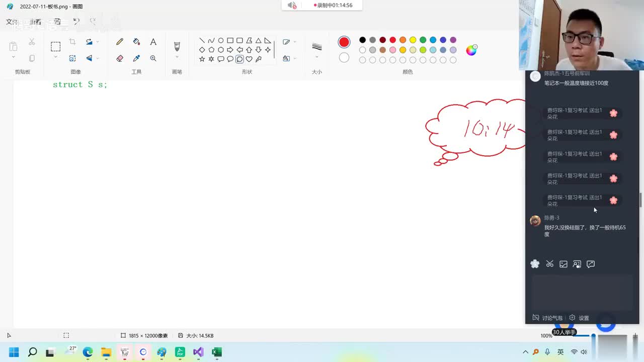Image resolution: width=644 pixels, height=362 pixels.
Task: Click the scissors screenshot icon in chat panel
Action: 549,264
